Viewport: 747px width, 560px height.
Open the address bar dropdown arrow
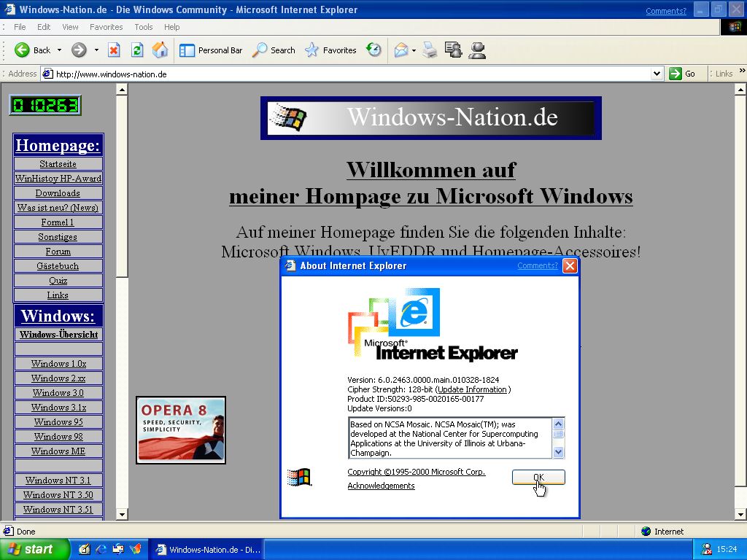pos(657,74)
